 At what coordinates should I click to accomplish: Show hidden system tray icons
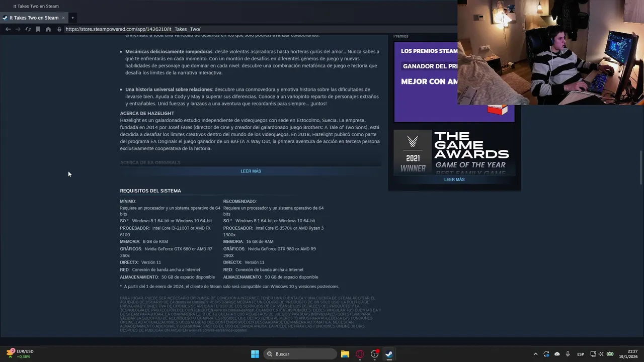pyautogui.click(x=535, y=354)
